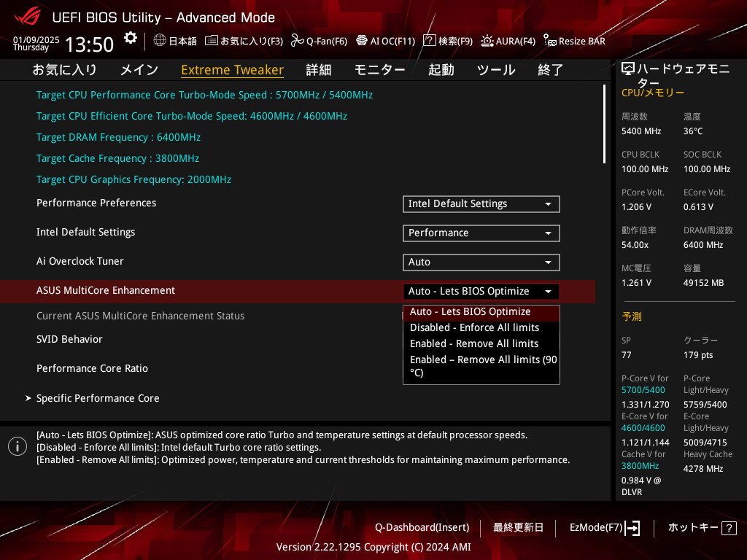The height and width of the screenshot is (560, 747).
Task: Expand Specific Performance Core submenu
Action: (98, 398)
